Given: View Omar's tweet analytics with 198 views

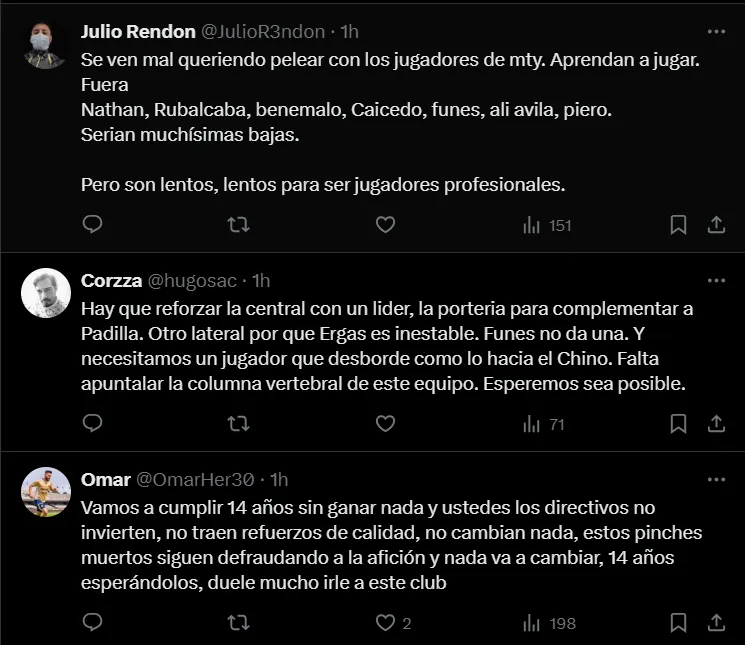Looking at the screenshot, I should [549, 623].
